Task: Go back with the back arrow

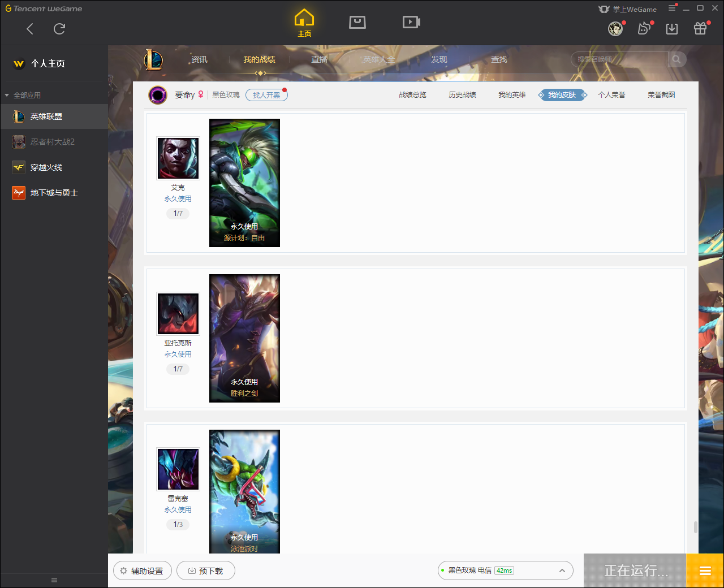Action: click(x=30, y=29)
